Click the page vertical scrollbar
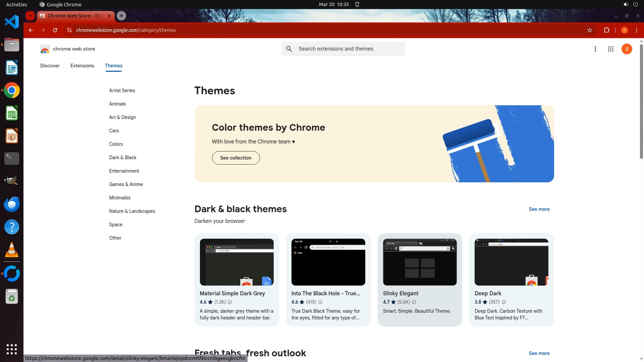Screen dimensions: 644x362 pos(641,101)
